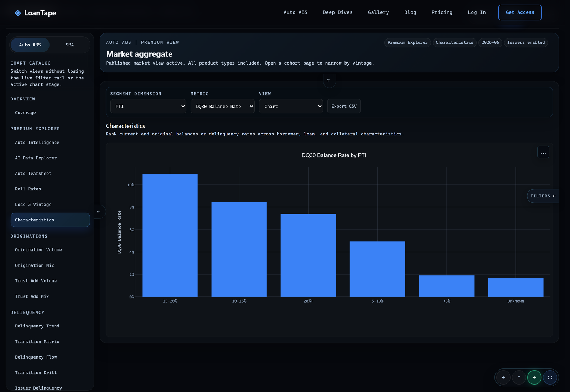The image size is (570, 392).
Task: Open Auto ABS in top navigation
Action: pyautogui.click(x=295, y=12)
